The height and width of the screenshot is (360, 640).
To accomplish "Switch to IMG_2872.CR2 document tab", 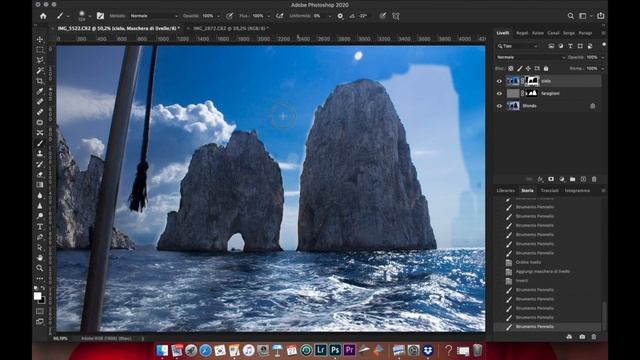I will (x=231, y=28).
